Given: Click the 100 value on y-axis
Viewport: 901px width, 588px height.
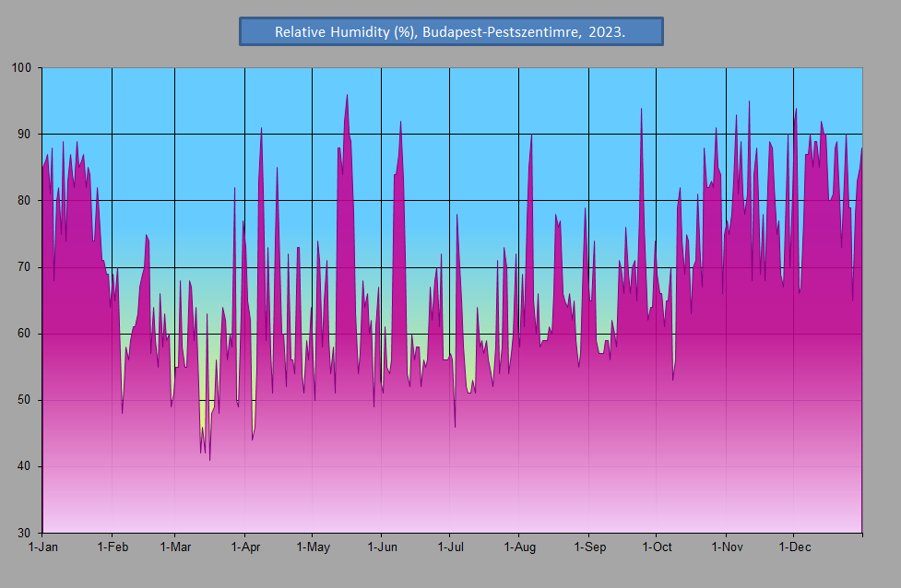Looking at the screenshot, I should tap(21, 67).
